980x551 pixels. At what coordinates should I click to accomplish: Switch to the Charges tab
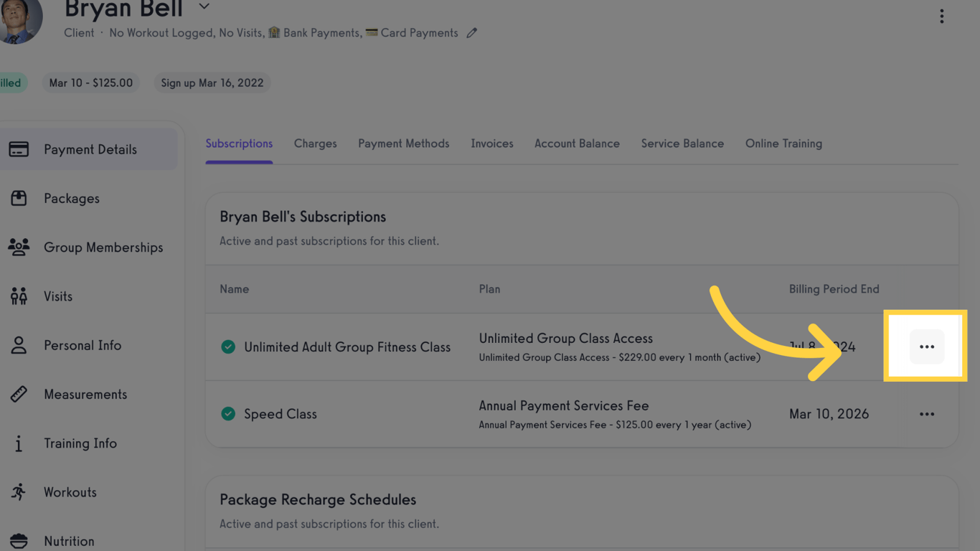coord(315,143)
